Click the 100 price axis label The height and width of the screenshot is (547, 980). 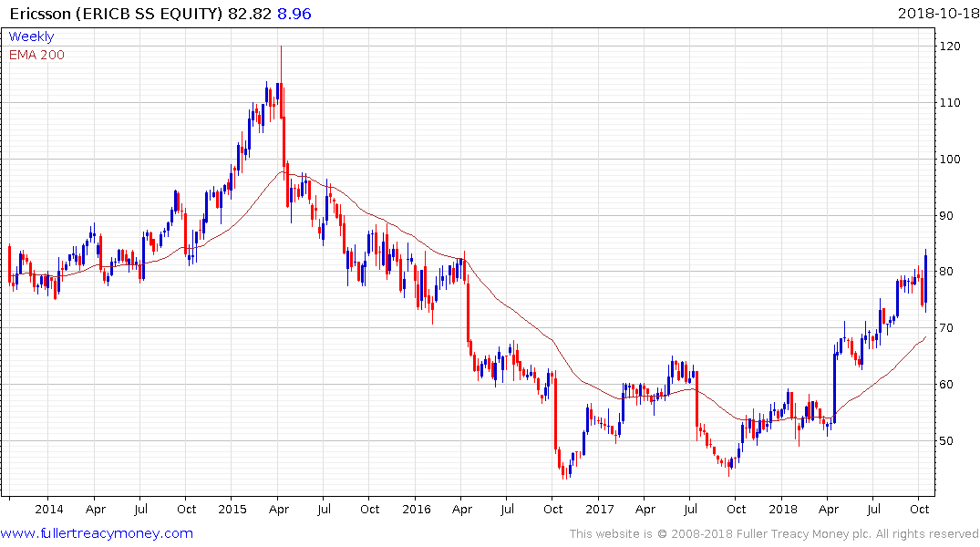click(950, 159)
